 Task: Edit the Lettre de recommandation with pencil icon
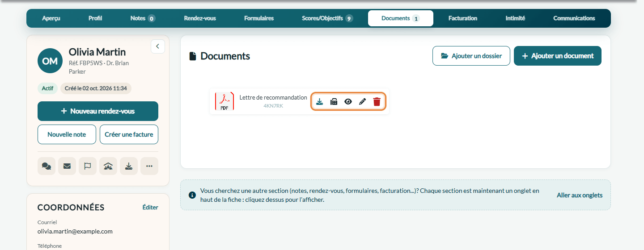[362, 102]
